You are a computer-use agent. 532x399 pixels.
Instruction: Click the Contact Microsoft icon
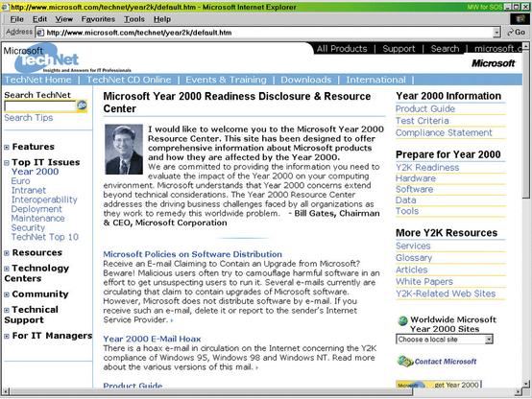(x=405, y=361)
